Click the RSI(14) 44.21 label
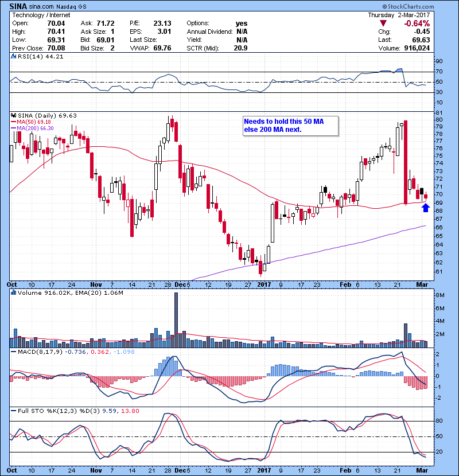This screenshot has width=459, height=476. click(40, 56)
